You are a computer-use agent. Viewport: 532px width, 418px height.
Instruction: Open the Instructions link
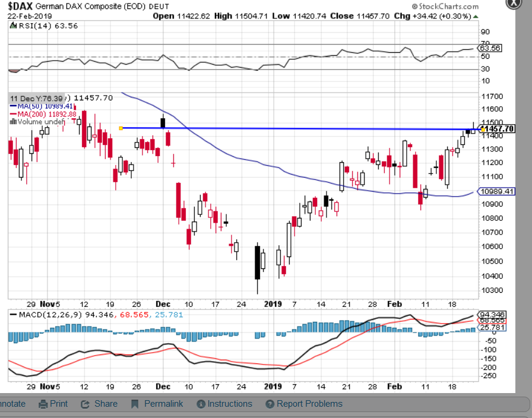(229, 404)
